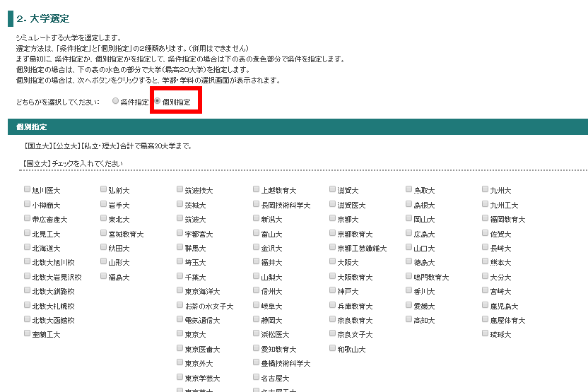Tick the 東京外大 checkbox
This screenshot has height=392, width=588.
tap(180, 362)
